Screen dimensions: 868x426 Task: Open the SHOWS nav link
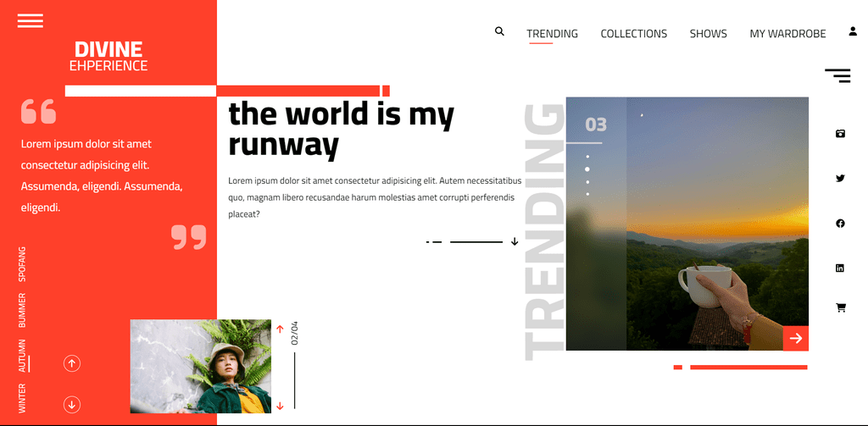pyautogui.click(x=708, y=34)
